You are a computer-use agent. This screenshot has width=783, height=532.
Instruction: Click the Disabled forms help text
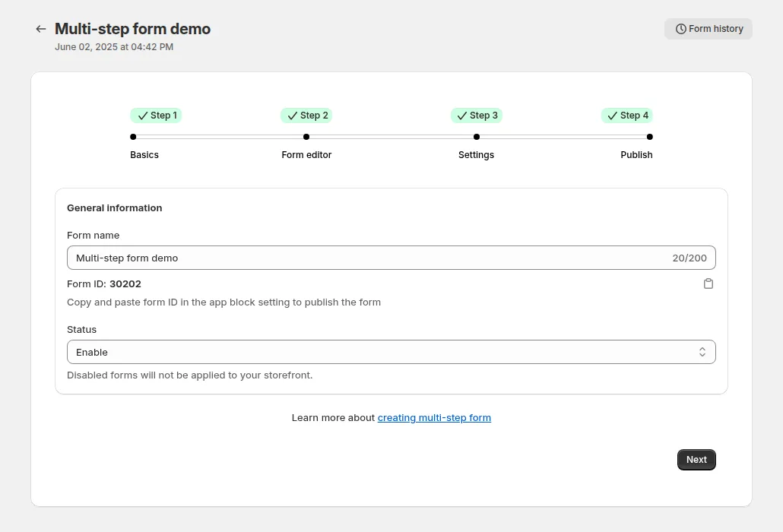point(190,375)
